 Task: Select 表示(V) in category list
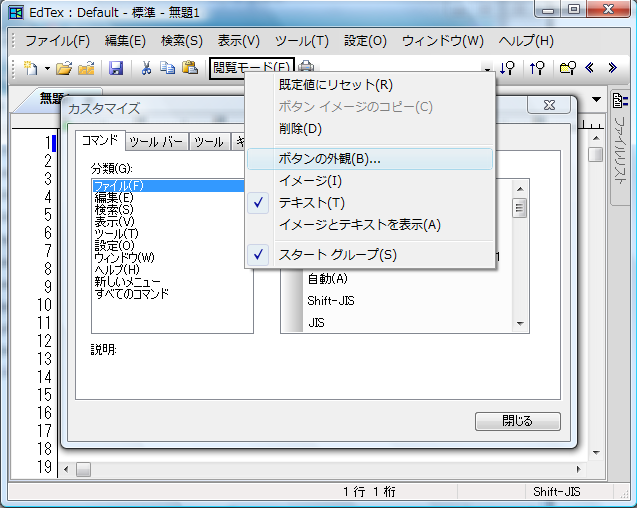[115, 222]
